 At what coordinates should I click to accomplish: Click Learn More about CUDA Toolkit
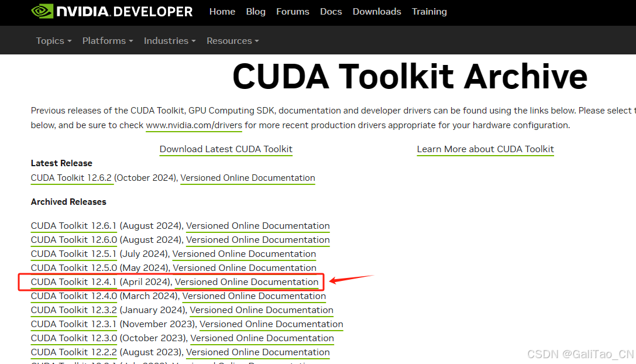pos(485,149)
